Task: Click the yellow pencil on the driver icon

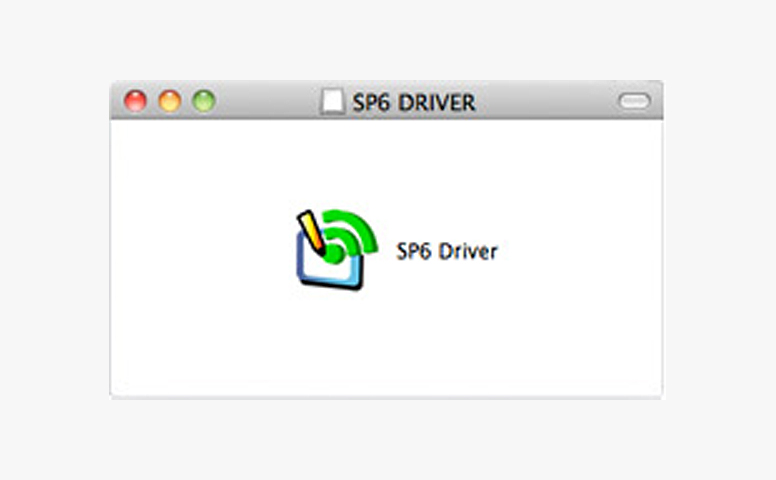Action: click(311, 230)
